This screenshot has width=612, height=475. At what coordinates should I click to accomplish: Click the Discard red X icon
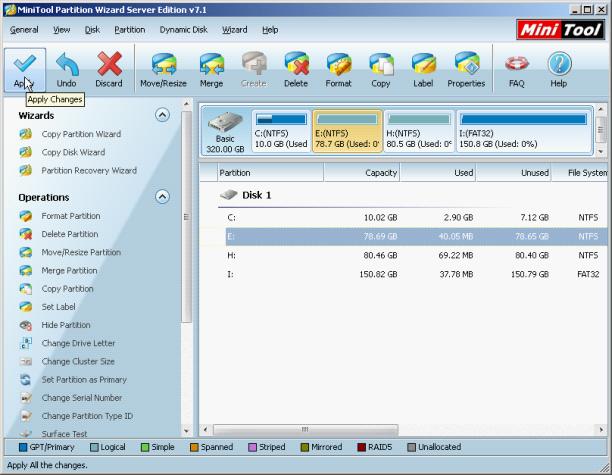[x=109, y=64]
